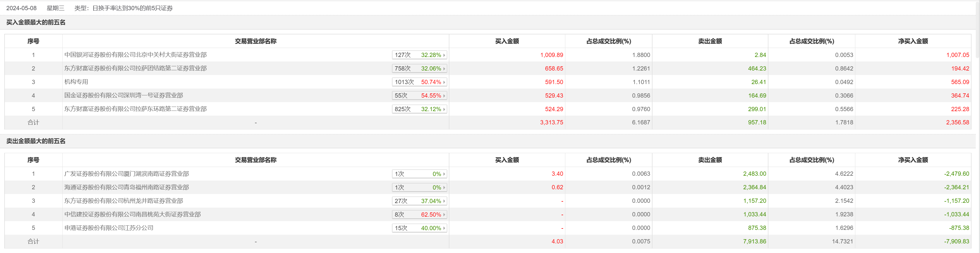Open 申港证券江苏分公司 link

coord(109,228)
